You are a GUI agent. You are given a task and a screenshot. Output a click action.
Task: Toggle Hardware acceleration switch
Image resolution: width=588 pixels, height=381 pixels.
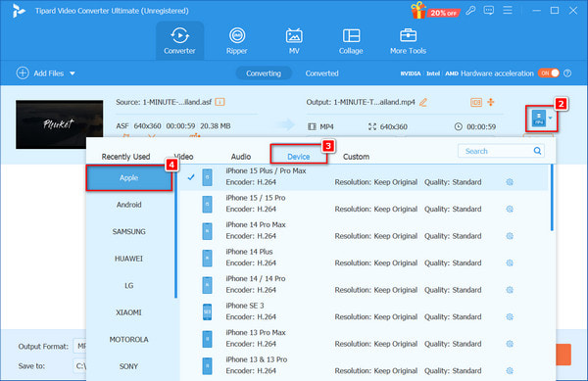pos(549,73)
